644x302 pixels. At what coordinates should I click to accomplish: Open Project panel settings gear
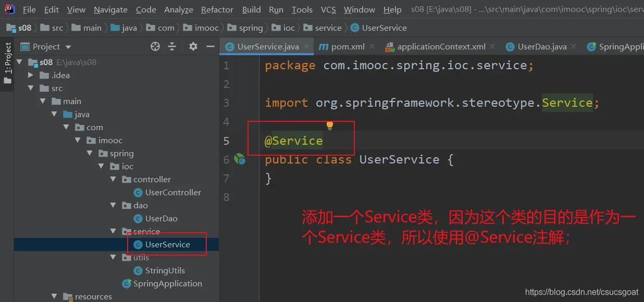click(193, 47)
